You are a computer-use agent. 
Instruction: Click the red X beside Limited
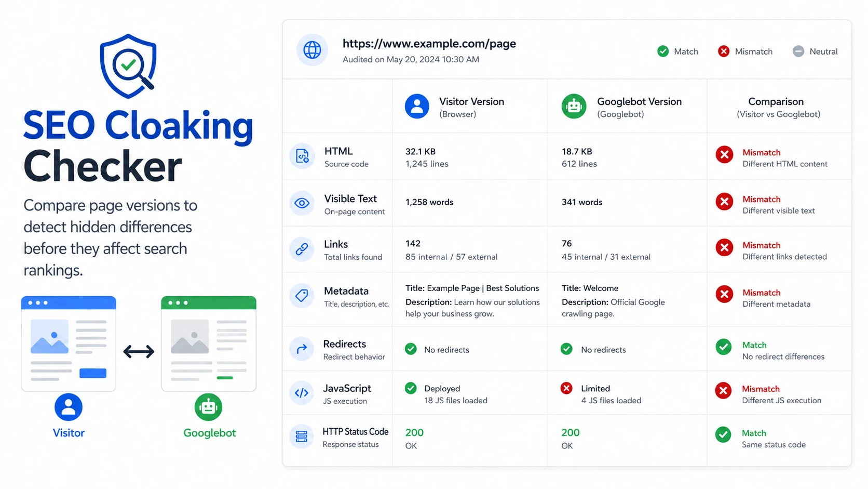(566, 388)
